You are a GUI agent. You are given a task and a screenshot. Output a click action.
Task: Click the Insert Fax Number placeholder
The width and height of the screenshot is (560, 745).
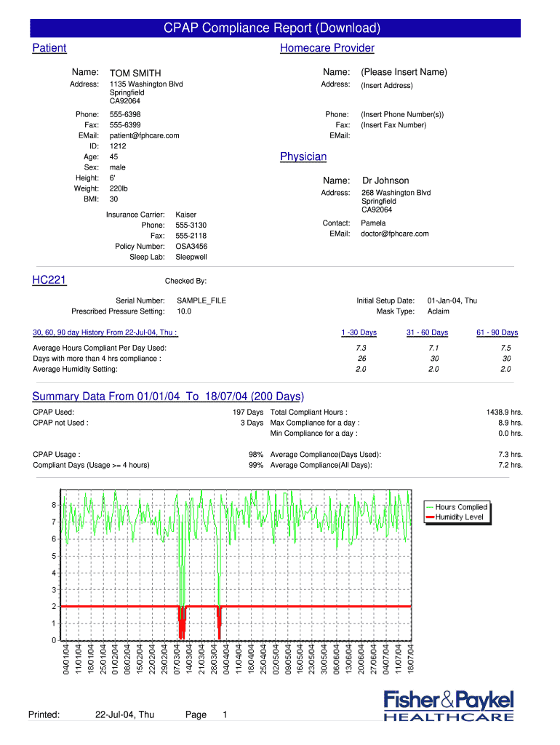pos(393,125)
